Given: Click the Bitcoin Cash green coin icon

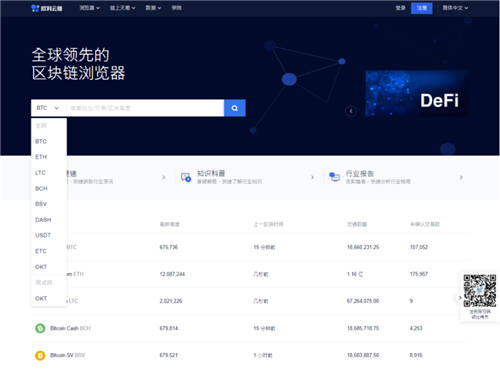Looking at the screenshot, I should 40,328.
